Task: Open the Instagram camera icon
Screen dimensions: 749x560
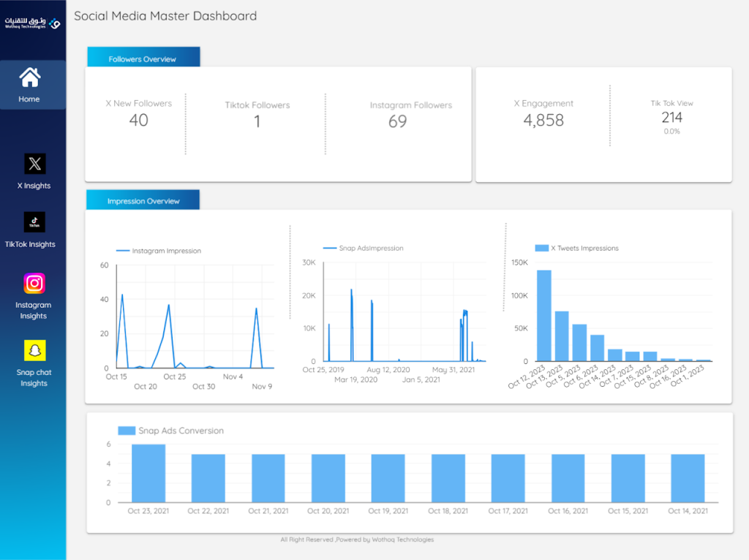Action: click(34, 284)
